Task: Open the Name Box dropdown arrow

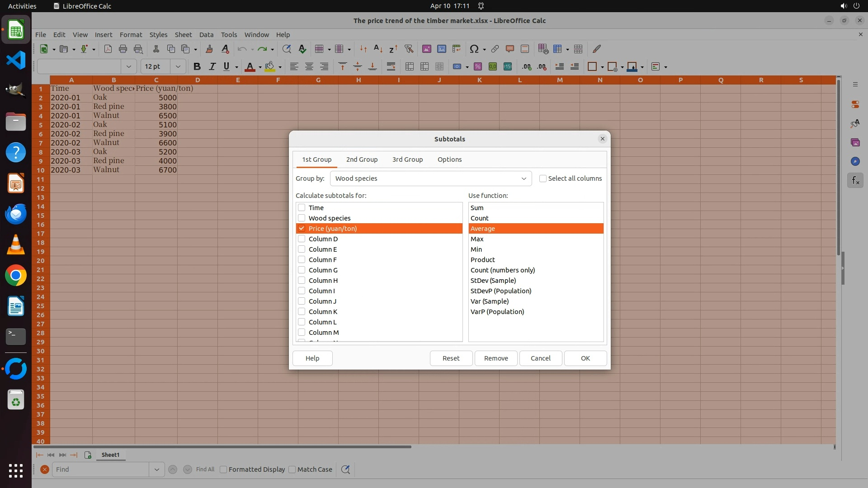Action: click(x=129, y=67)
